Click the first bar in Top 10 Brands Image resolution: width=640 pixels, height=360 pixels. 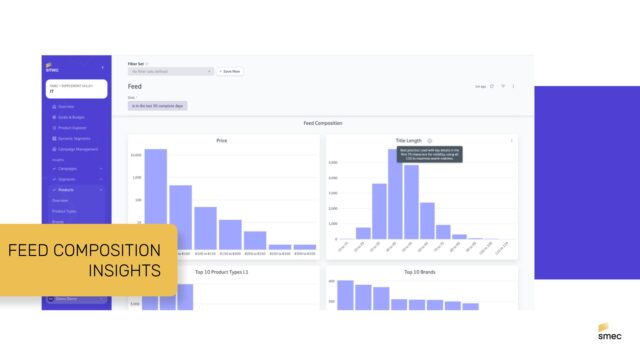(345, 295)
